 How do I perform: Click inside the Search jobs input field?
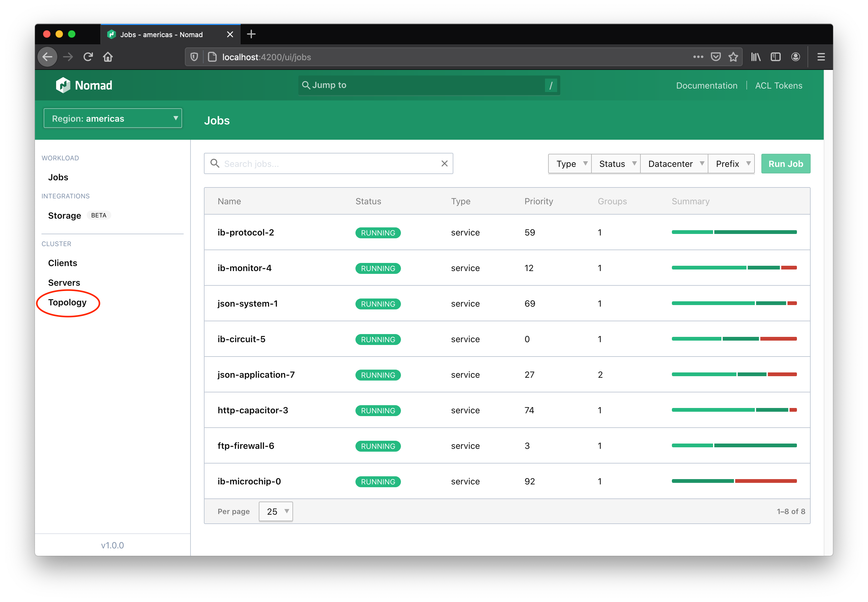[x=328, y=163]
